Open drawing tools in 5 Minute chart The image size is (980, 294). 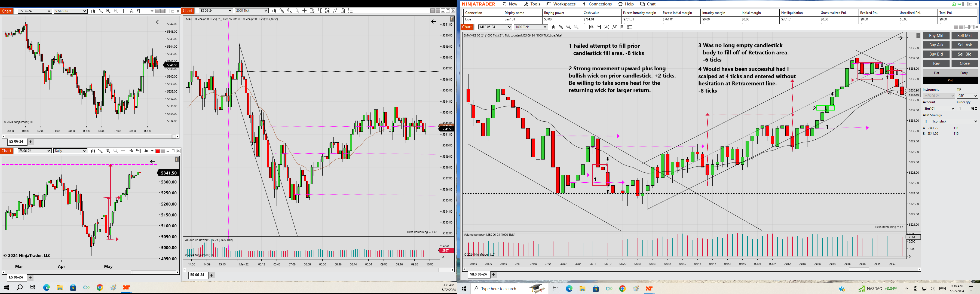tap(100, 11)
